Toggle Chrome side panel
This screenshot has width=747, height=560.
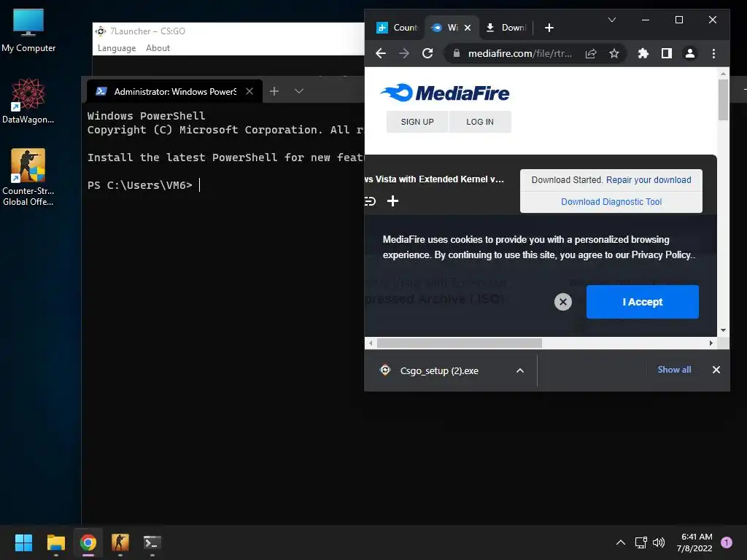[667, 53]
